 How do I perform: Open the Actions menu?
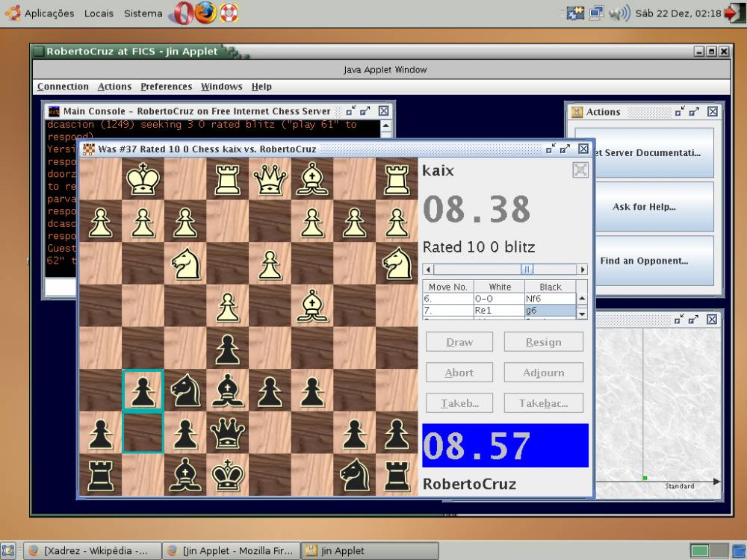[x=114, y=86]
